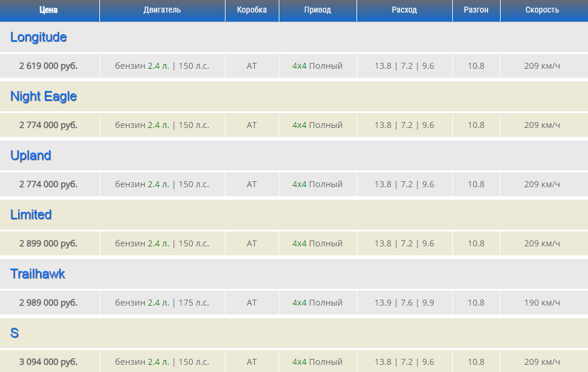
Task: Click the Limited engine cell 150 л.с.
Action: [x=162, y=244]
